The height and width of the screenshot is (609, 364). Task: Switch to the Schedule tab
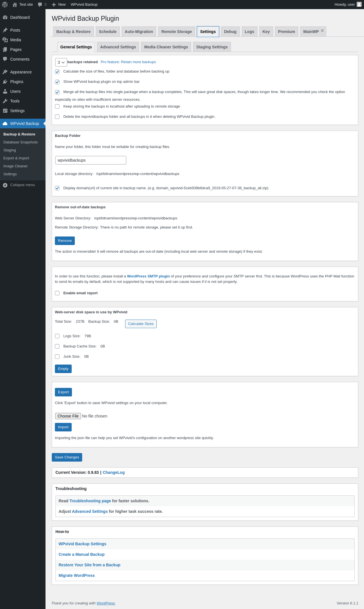107,32
